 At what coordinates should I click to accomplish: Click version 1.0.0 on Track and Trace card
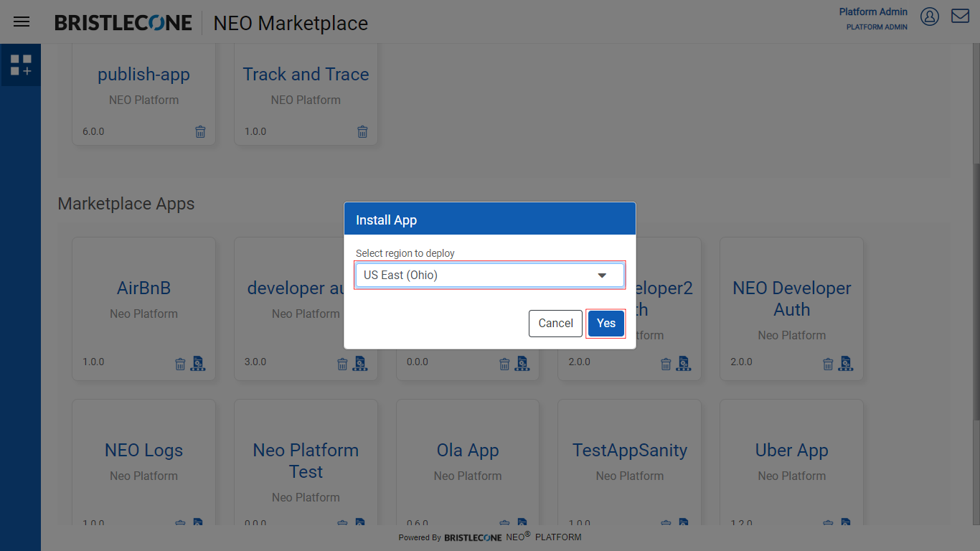click(x=255, y=132)
